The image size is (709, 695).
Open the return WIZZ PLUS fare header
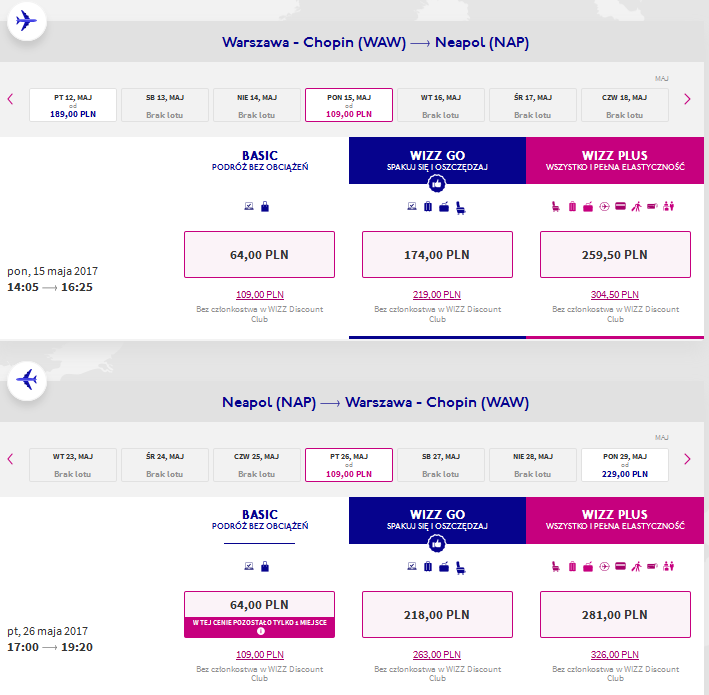pyautogui.click(x=615, y=520)
